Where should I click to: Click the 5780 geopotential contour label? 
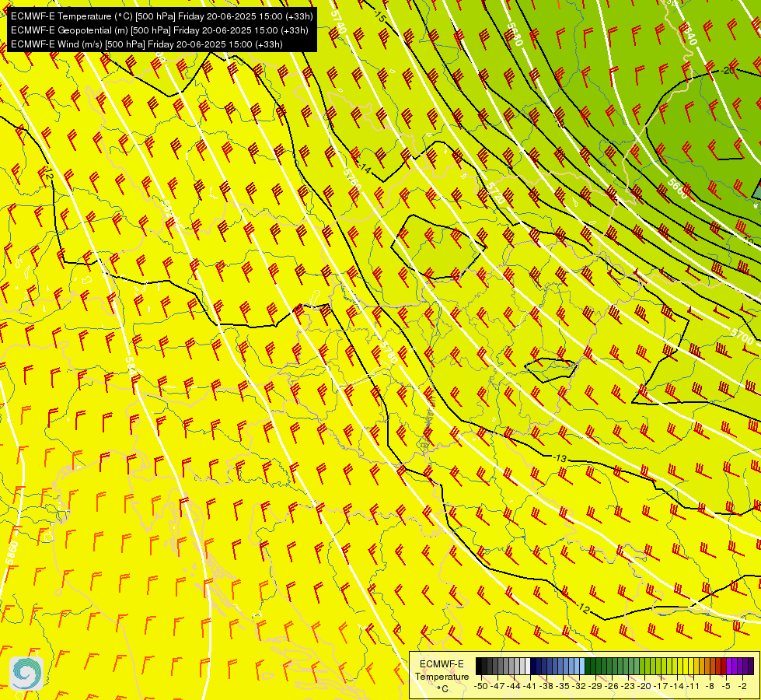click(x=389, y=352)
